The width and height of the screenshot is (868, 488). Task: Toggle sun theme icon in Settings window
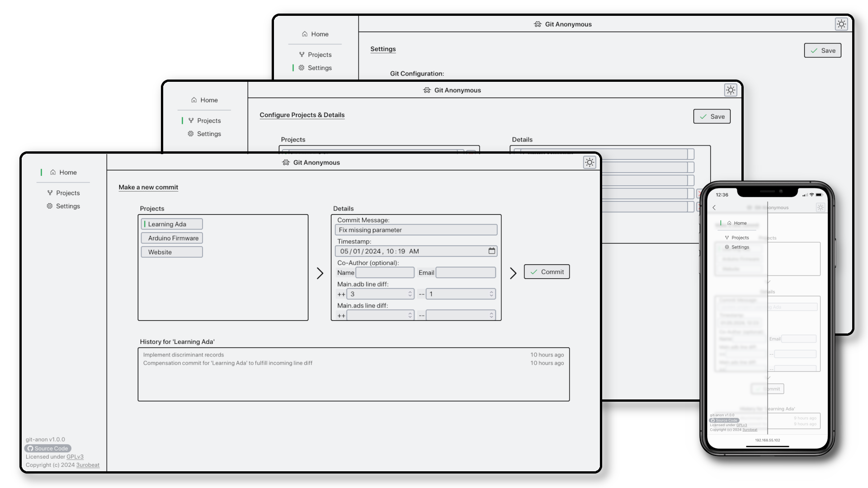[841, 24]
